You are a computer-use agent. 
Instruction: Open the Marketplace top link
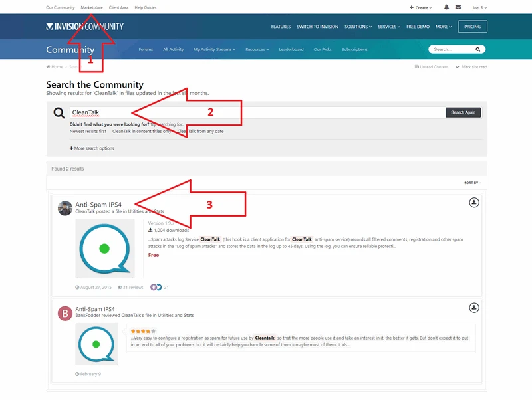click(92, 7)
